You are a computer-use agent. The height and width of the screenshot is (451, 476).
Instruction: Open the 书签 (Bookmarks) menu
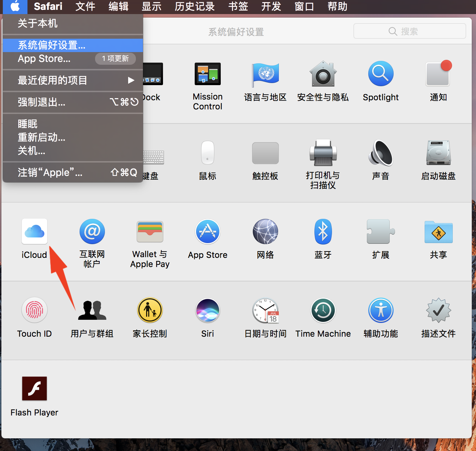238,6
